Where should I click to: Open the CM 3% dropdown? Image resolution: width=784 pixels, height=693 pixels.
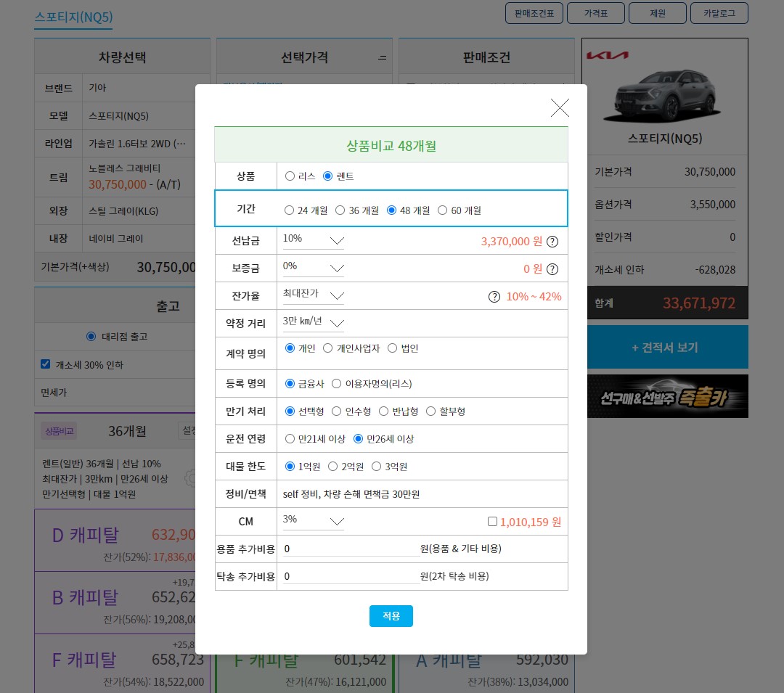click(x=314, y=520)
